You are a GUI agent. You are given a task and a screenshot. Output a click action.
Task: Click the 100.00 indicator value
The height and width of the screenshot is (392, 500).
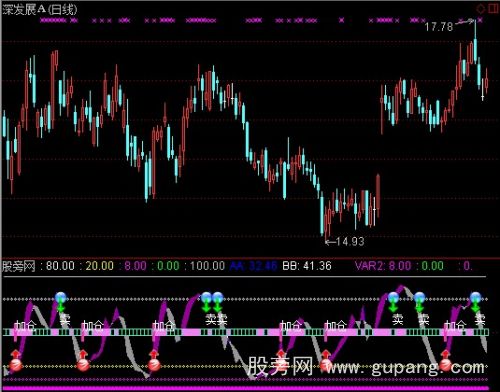pyautogui.click(x=207, y=266)
